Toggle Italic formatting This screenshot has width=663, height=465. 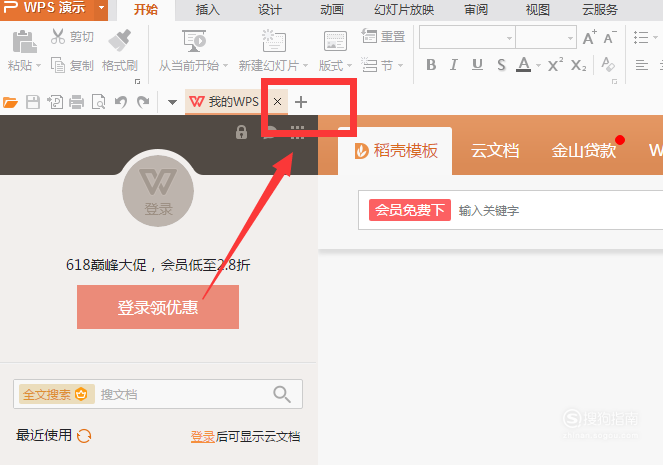click(454, 65)
